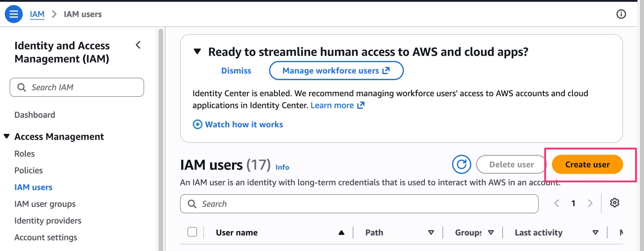The image size is (644, 251).
Task: Click the Create user button
Action: (587, 164)
